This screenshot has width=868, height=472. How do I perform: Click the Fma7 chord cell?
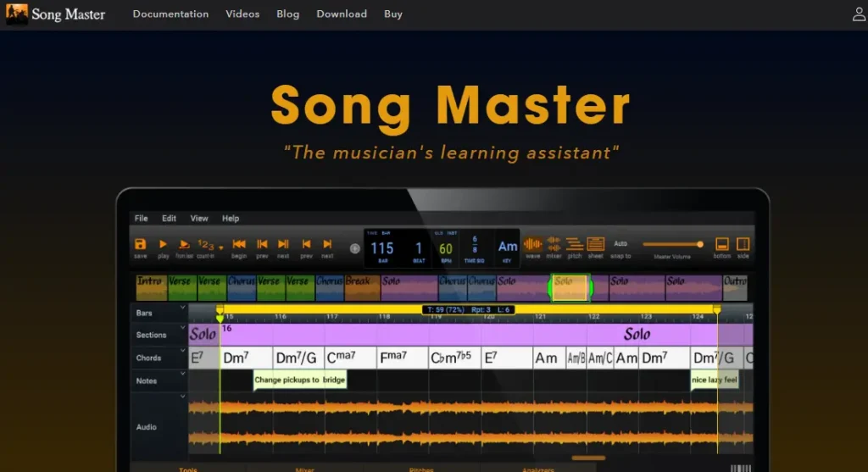403,358
